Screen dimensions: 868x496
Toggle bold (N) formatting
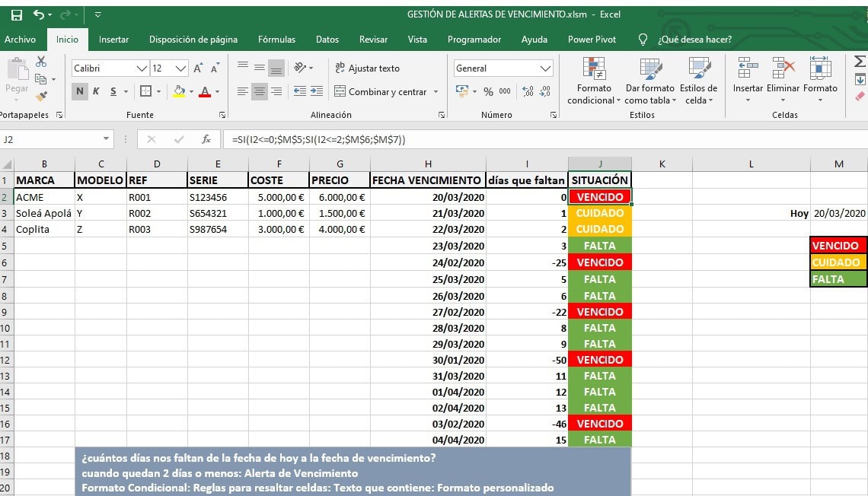point(80,91)
